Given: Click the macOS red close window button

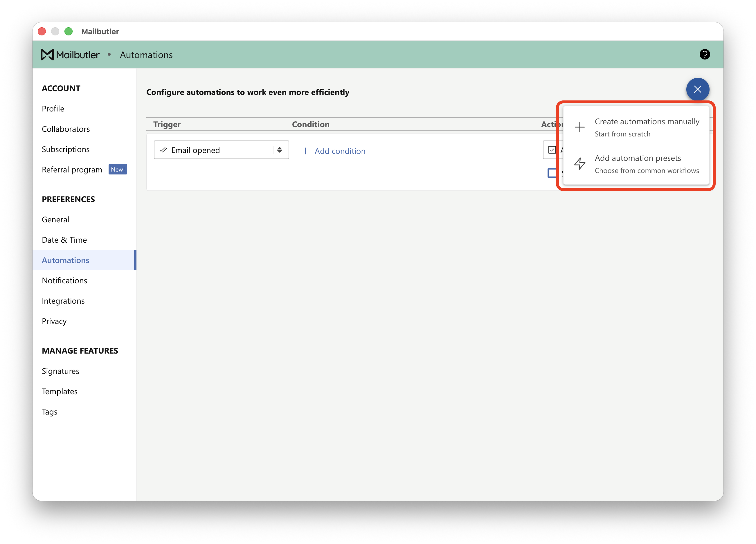Looking at the screenshot, I should click(x=42, y=31).
